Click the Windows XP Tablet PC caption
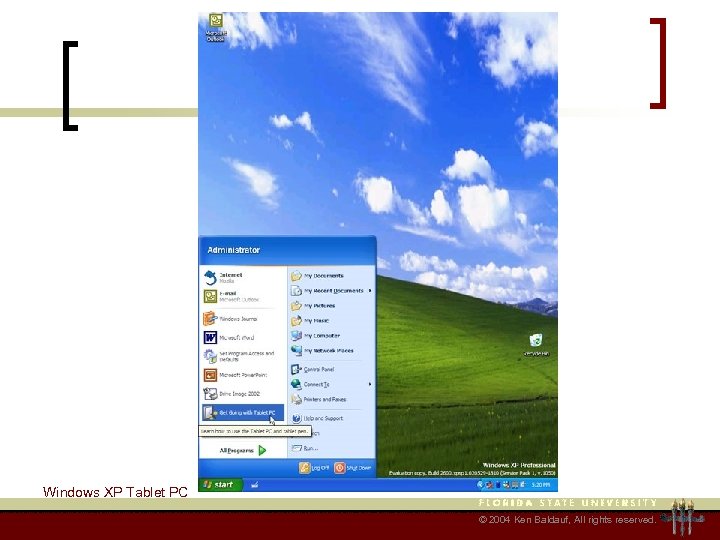 click(x=115, y=492)
